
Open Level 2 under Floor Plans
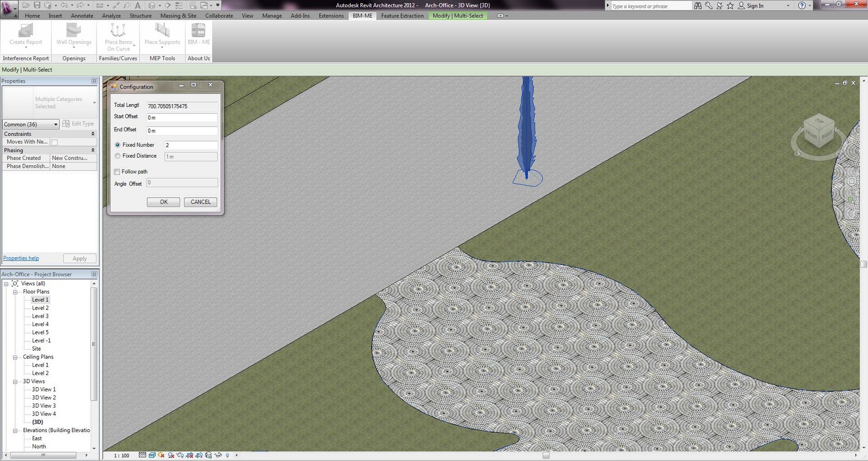(40, 308)
